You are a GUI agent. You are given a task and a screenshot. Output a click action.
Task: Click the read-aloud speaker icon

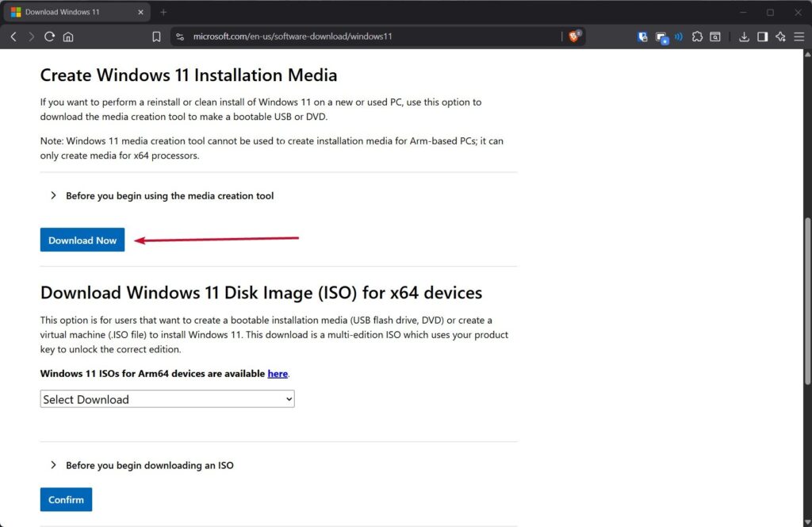(x=678, y=37)
